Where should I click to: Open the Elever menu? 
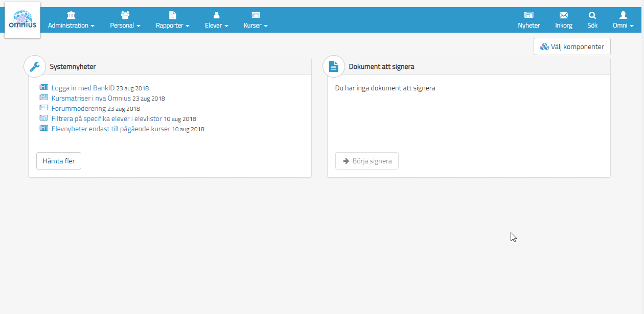(216, 20)
